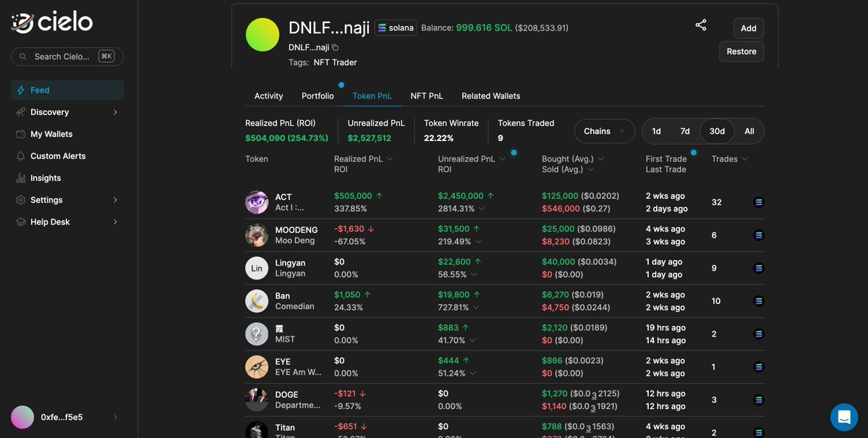Open the chat support bubble
868x438 pixels.
click(x=843, y=417)
